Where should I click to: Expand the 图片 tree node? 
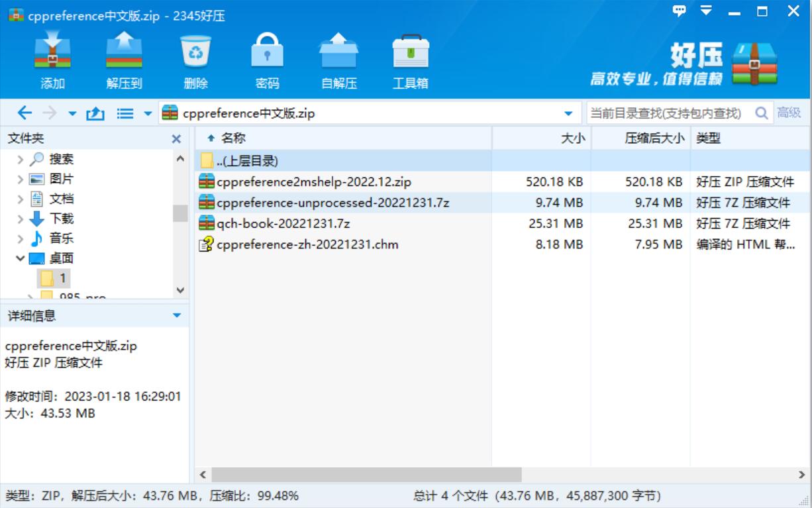pos(21,179)
